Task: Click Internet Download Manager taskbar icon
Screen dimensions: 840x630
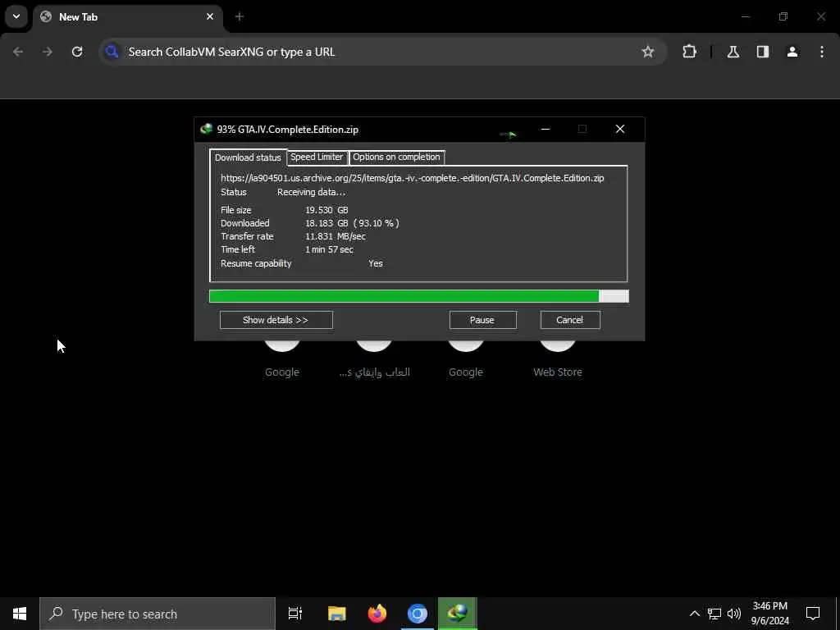Action: pyautogui.click(x=458, y=614)
